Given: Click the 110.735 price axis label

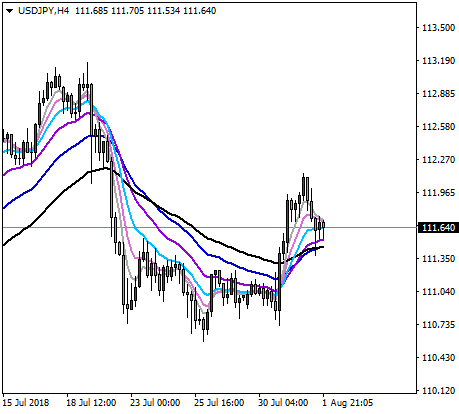Looking at the screenshot, I should coord(438,325).
